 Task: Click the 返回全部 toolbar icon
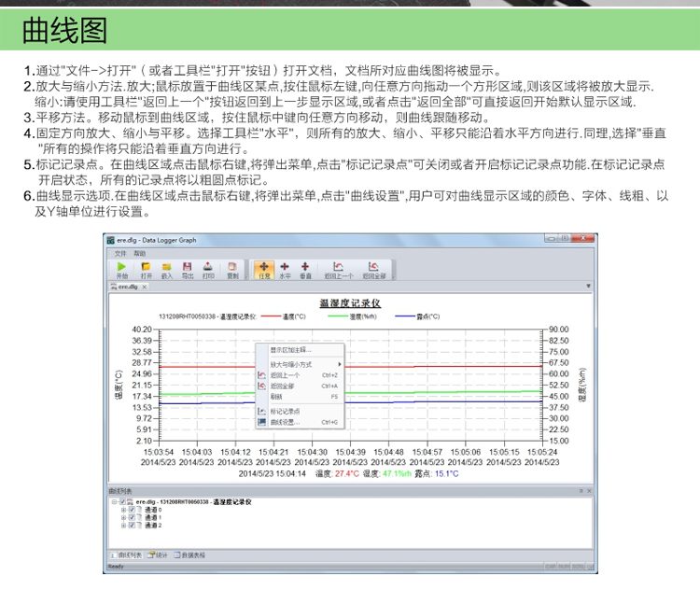375,267
